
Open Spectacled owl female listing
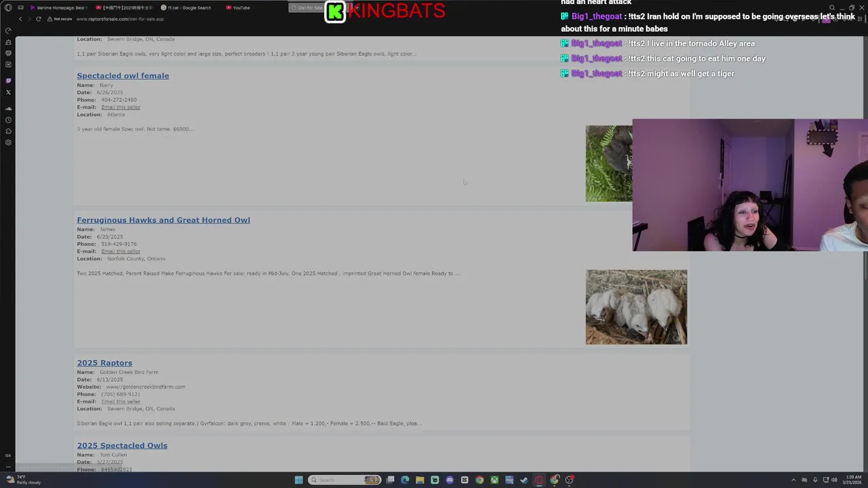point(123,76)
